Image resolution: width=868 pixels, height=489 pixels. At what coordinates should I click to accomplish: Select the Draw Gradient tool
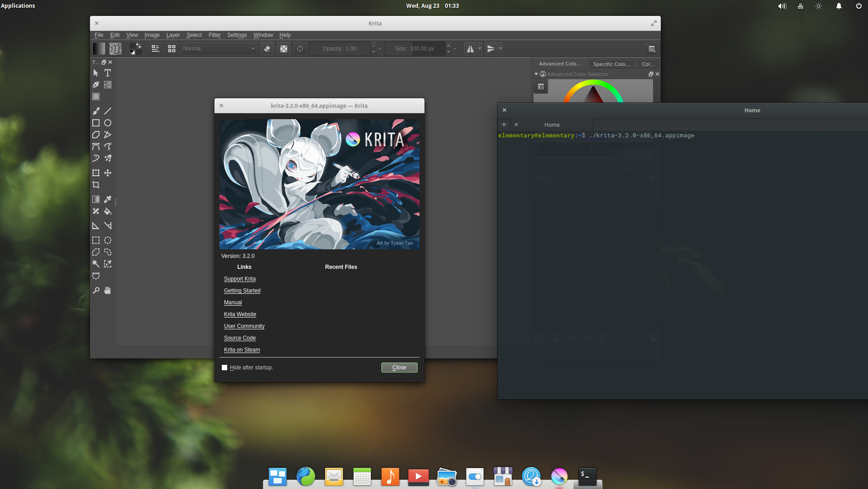(x=96, y=199)
